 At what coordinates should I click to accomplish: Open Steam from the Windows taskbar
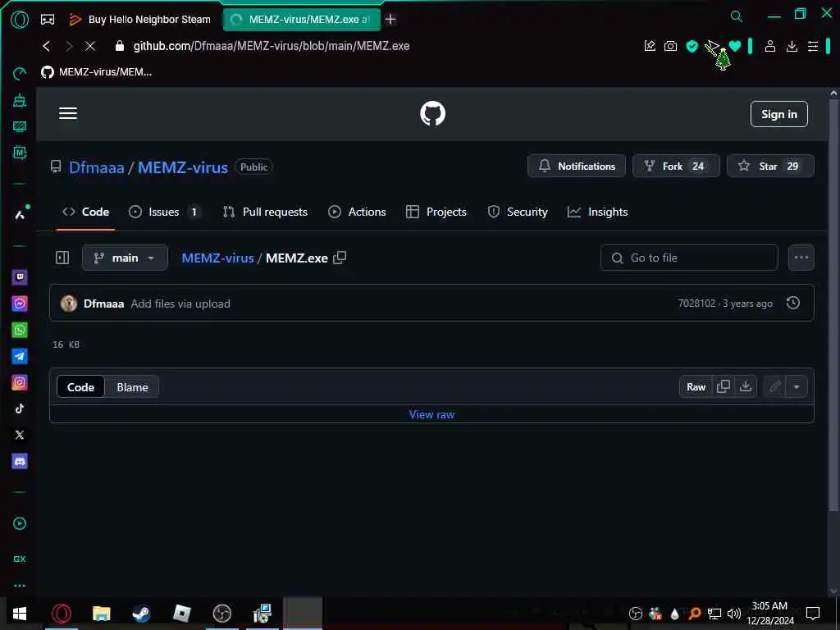pos(141,614)
